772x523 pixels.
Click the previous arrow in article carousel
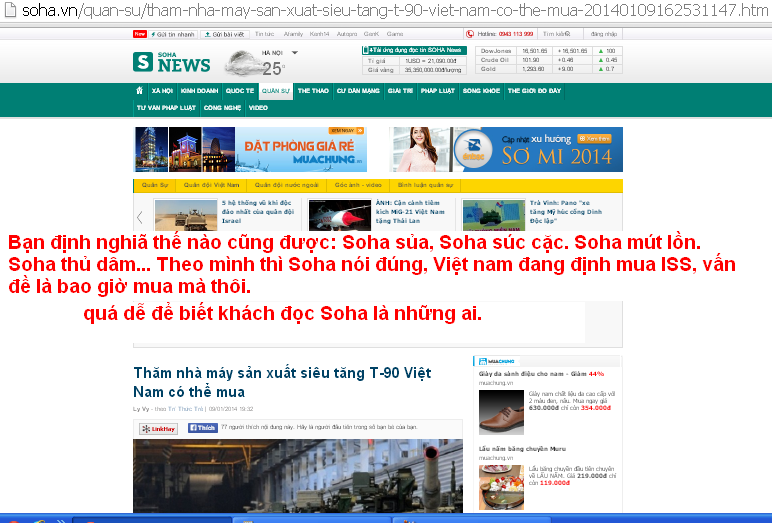point(140,217)
